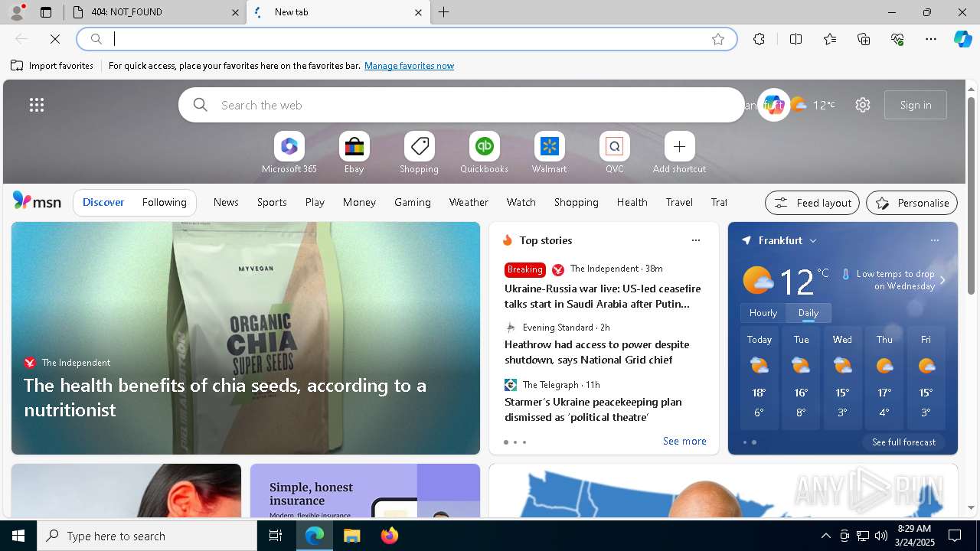This screenshot has width=980, height=551.
Task: Toggle split screen view
Action: pos(795,39)
